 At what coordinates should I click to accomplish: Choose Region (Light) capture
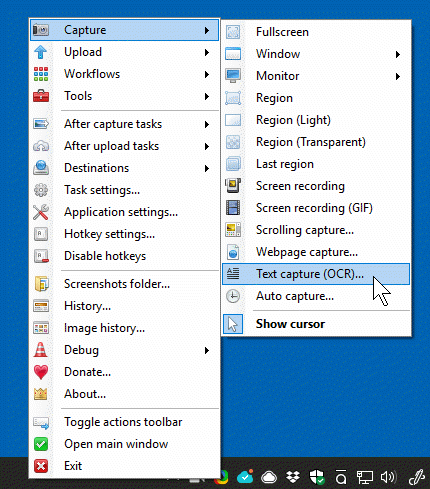coord(316,120)
